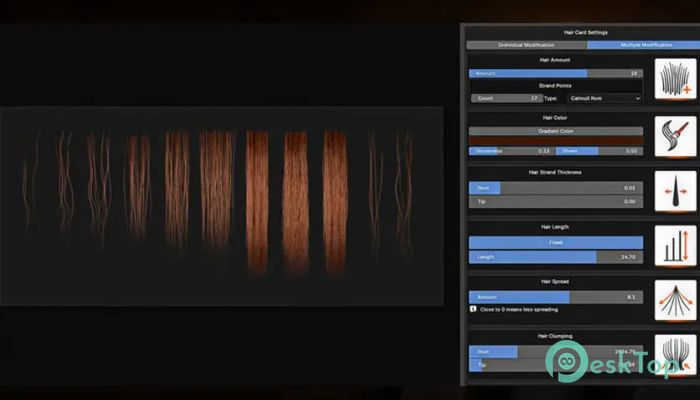Select the third hair card from left

click(x=99, y=188)
